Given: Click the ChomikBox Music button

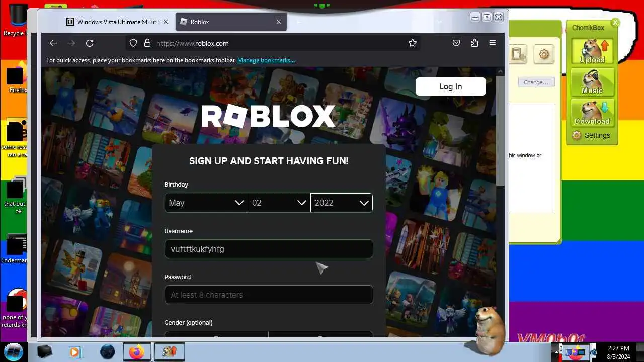Looking at the screenshot, I should click(x=592, y=82).
